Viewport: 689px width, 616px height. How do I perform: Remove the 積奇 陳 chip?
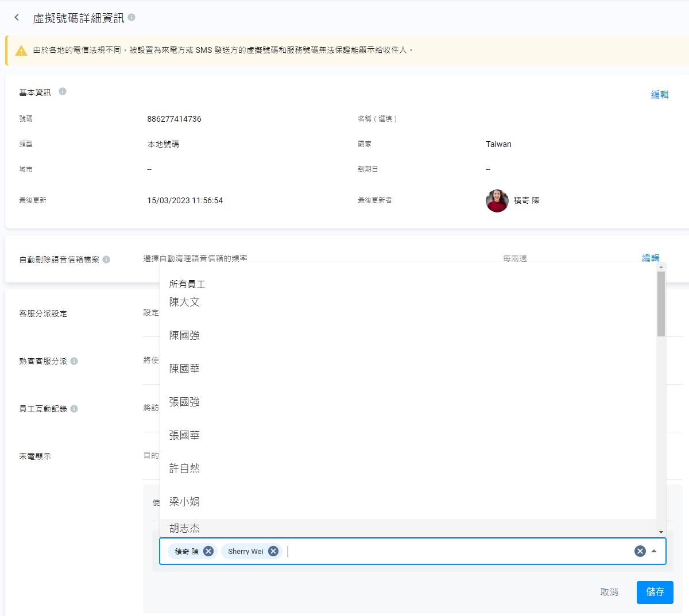coord(208,551)
